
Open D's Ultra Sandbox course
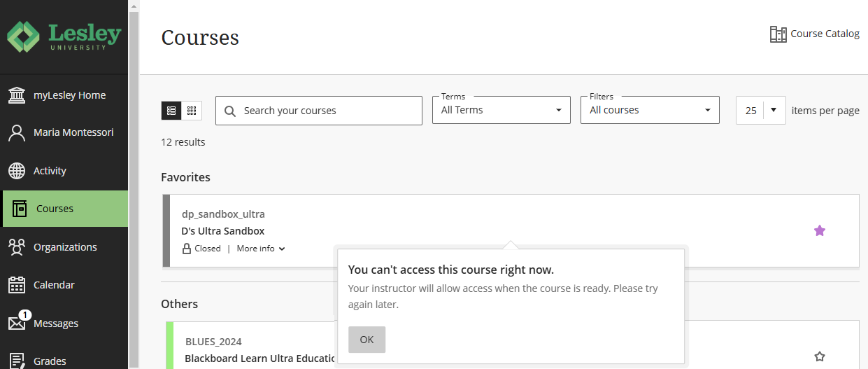coord(222,231)
